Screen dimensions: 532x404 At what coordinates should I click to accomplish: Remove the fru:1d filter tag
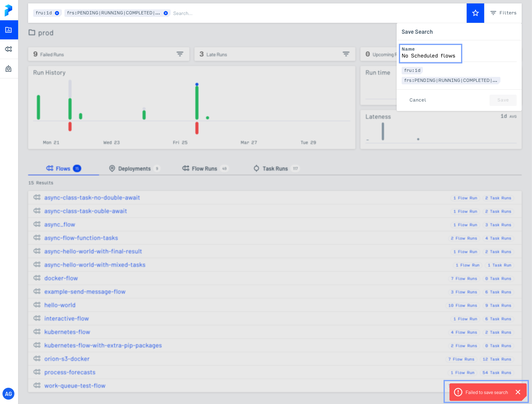pos(57,13)
